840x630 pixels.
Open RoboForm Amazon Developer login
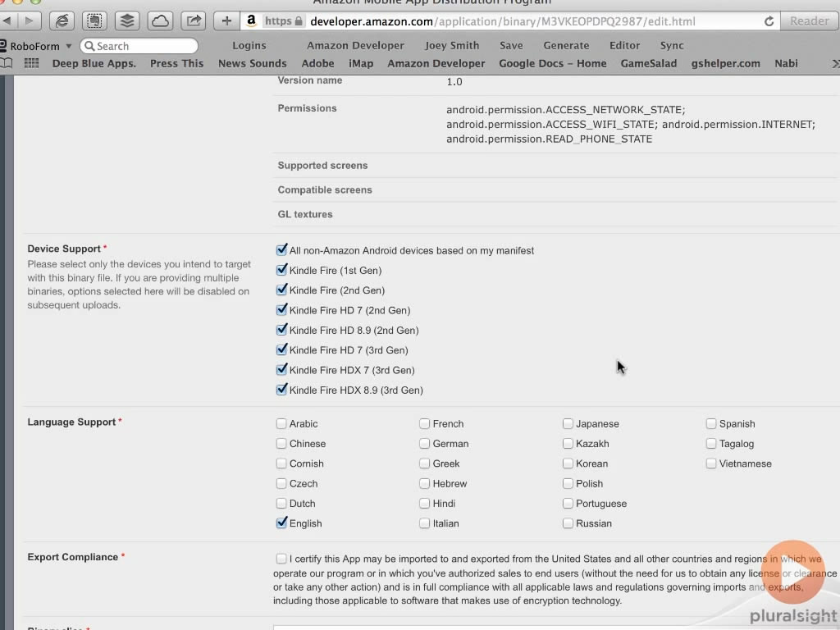point(355,46)
